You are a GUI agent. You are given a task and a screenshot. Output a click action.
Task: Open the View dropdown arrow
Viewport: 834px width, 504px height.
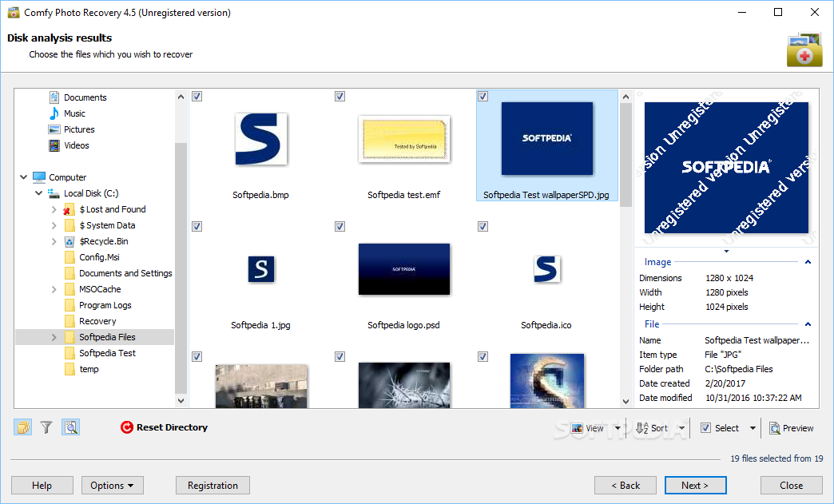618,428
